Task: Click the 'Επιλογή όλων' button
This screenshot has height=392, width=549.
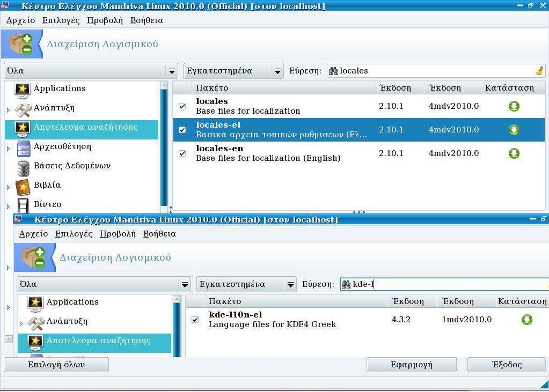Action: (56, 365)
